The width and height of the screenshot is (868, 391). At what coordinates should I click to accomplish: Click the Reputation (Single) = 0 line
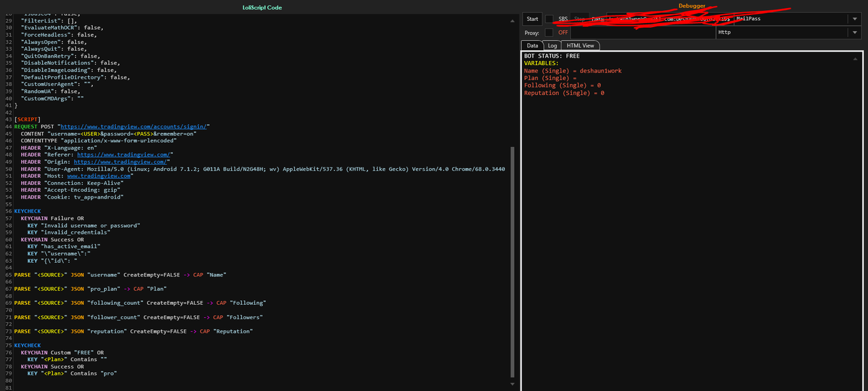[x=564, y=94]
